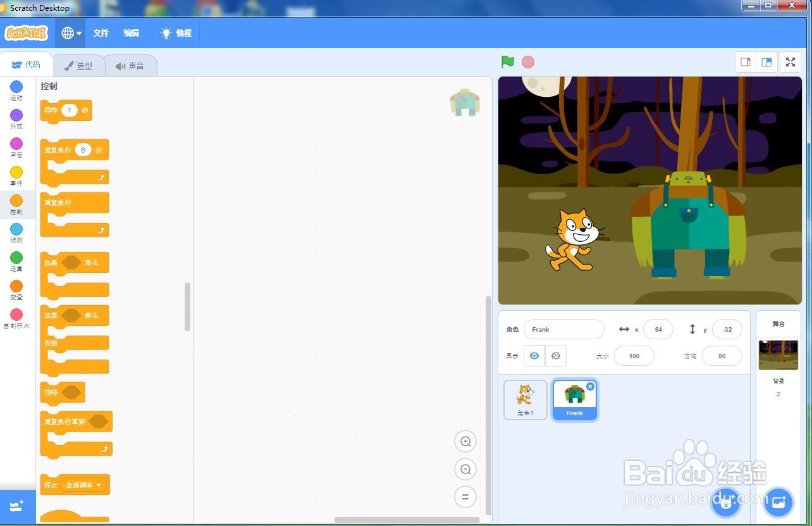Stop the project with red stop button
This screenshot has width=812, height=526.
(x=528, y=61)
